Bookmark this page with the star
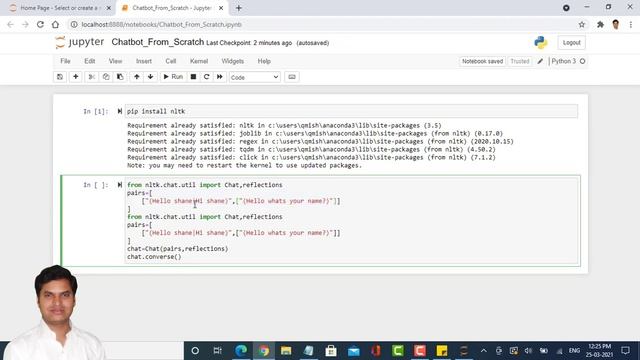 582,24
